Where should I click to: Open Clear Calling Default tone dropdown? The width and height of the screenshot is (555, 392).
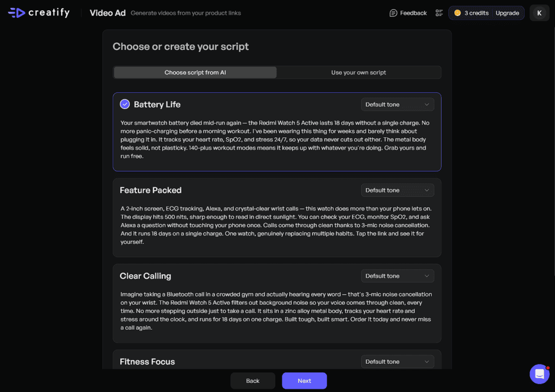(x=397, y=276)
